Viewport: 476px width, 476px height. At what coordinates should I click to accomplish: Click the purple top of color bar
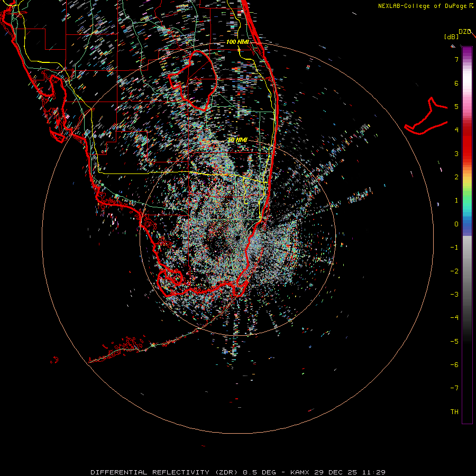tap(467, 52)
